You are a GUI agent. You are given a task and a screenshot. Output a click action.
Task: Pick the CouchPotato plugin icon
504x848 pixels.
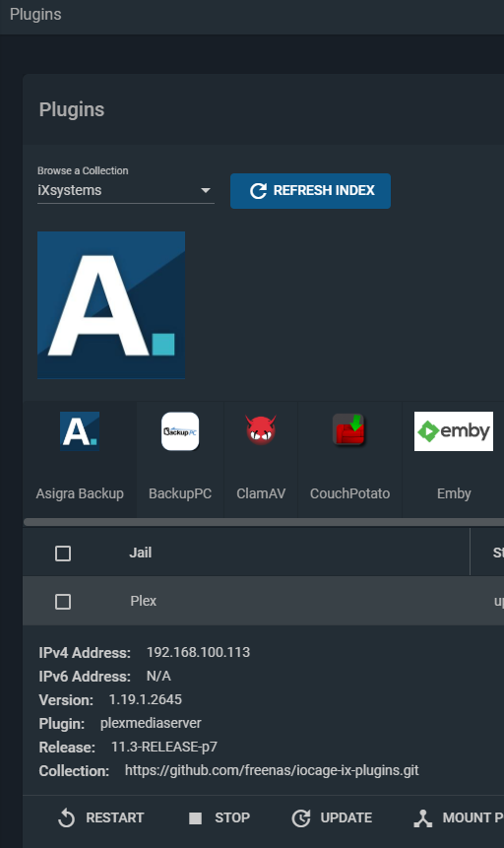click(x=349, y=430)
